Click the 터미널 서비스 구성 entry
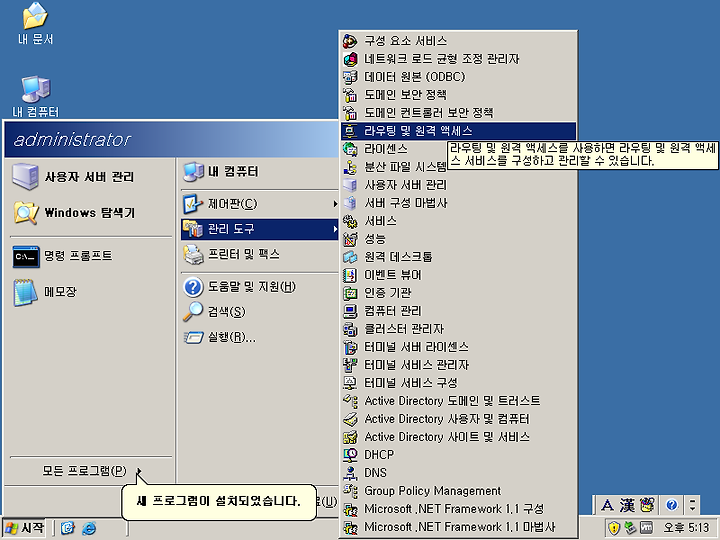The height and width of the screenshot is (540, 720). pos(458,383)
